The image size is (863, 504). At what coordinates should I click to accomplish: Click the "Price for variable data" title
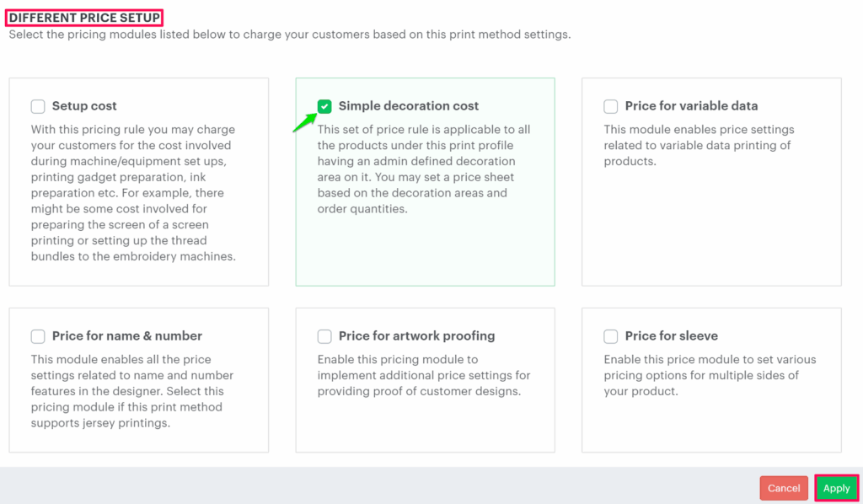pyautogui.click(x=691, y=106)
